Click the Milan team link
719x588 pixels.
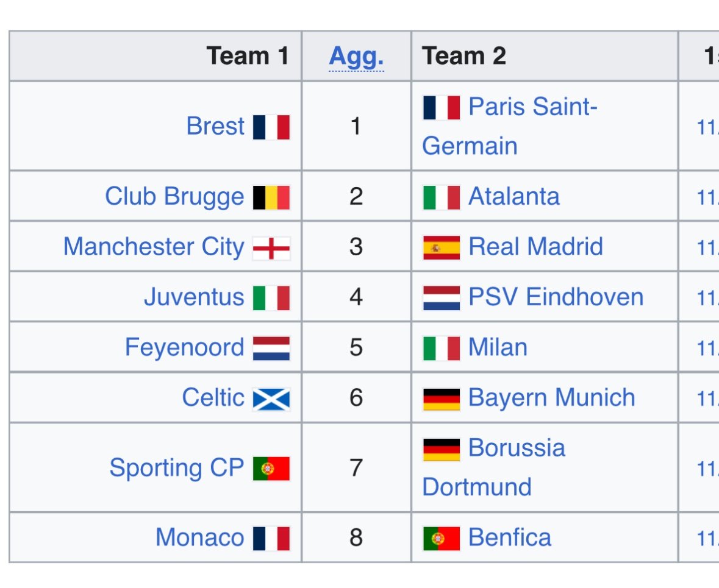(x=498, y=348)
